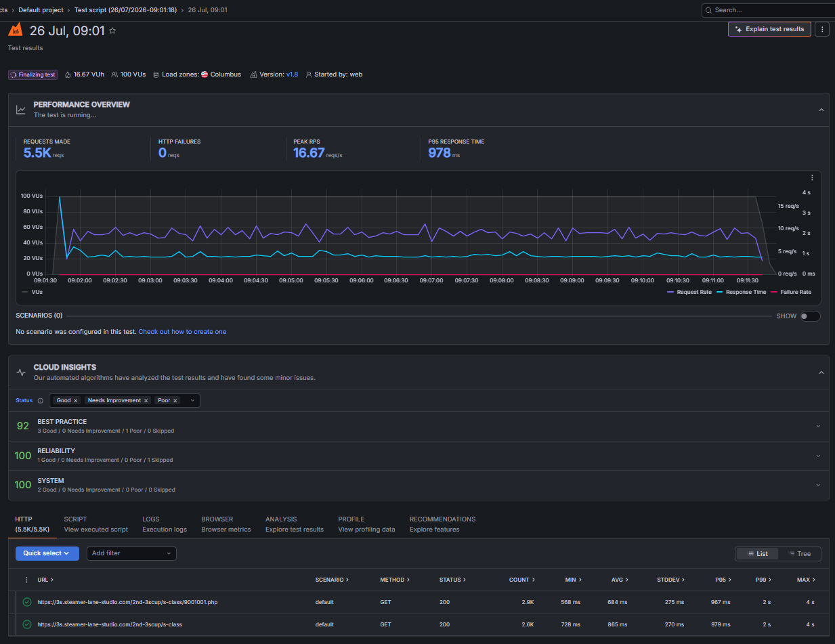Remove the Poor status filter chip
This screenshot has height=644, width=835.
pyautogui.click(x=175, y=401)
